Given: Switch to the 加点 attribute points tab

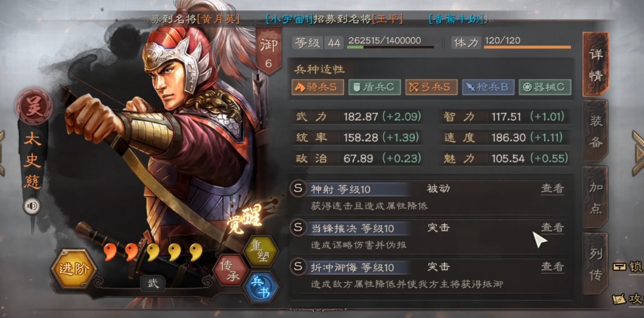Looking at the screenshot, I should (595, 198).
